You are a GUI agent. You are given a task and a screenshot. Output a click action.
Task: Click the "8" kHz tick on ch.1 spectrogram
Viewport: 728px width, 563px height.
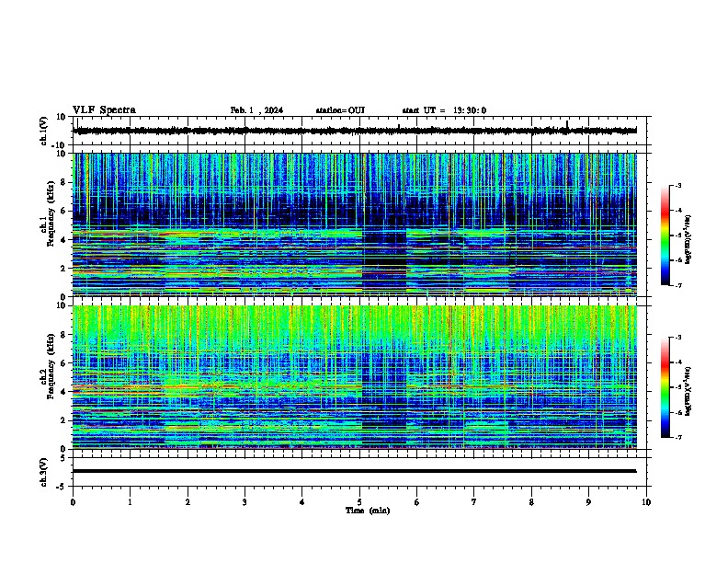click(64, 182)
